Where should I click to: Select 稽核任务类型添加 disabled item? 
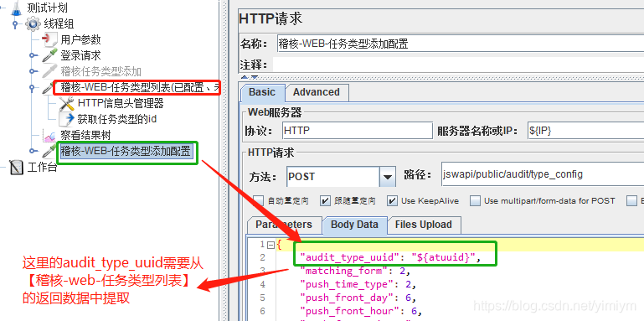(x=101, y=71)
